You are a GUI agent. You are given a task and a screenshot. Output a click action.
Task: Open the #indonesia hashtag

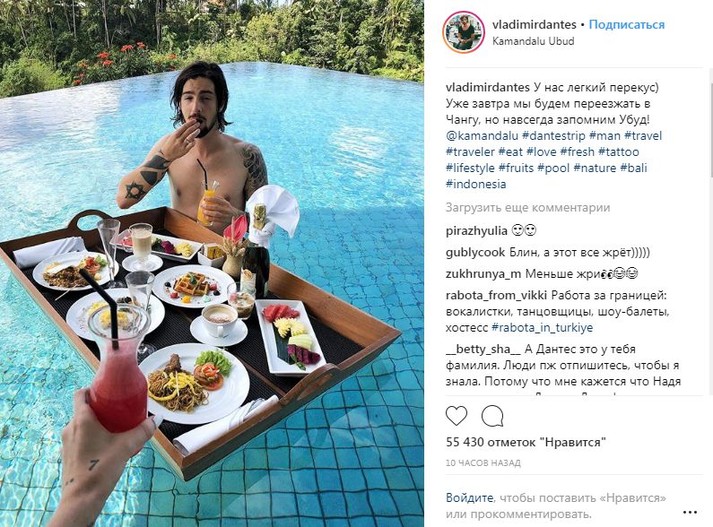pos(476,184)
